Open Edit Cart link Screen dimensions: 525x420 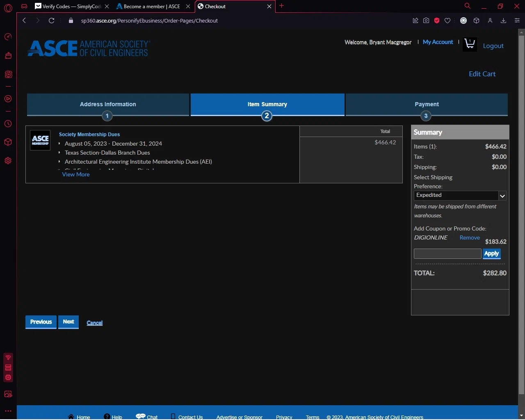[482, 74]
